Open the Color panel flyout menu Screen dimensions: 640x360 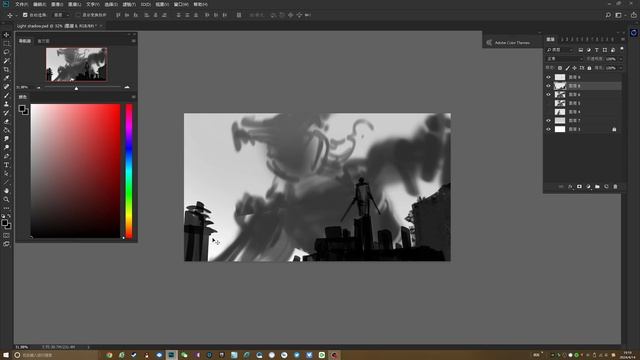tap(133, 97)
